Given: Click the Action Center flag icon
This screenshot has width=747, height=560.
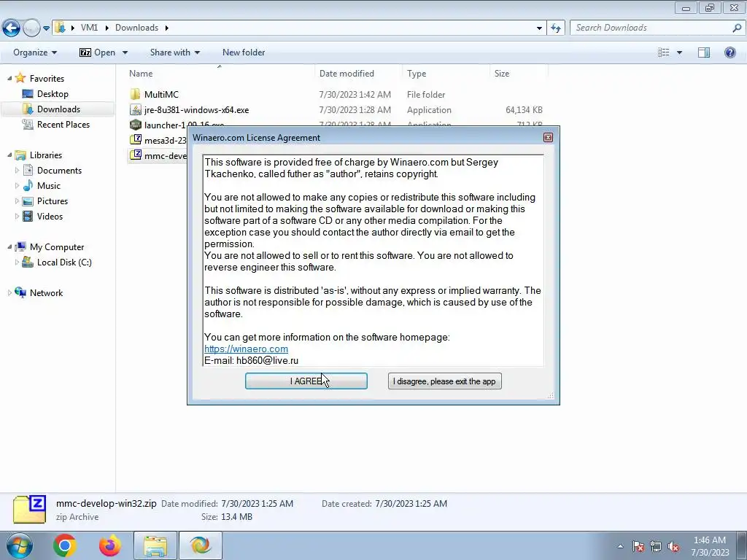Looking at the screenshot, I should tap(638, 546).
